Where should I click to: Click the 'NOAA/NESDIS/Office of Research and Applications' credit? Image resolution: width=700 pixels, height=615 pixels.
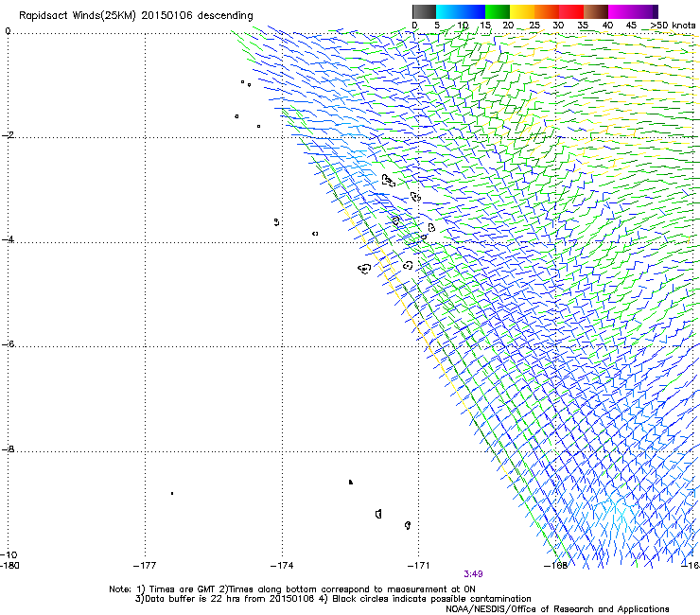557,609
